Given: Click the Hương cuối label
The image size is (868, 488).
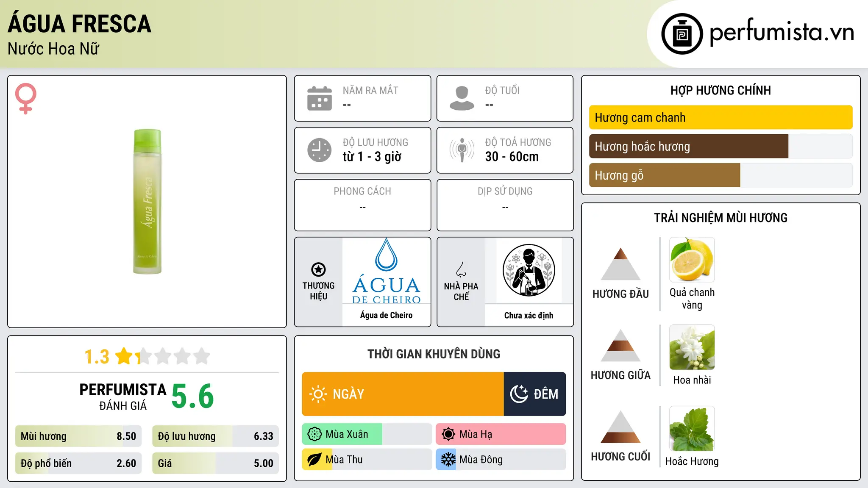Looking at the screenshot, I should pos(620,457).
